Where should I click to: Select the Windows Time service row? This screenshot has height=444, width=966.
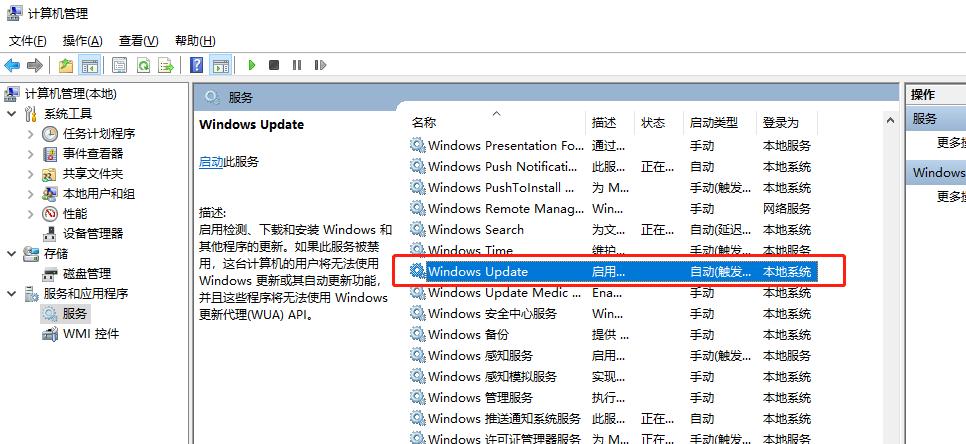pyautogui.click(x=614, y=250)
